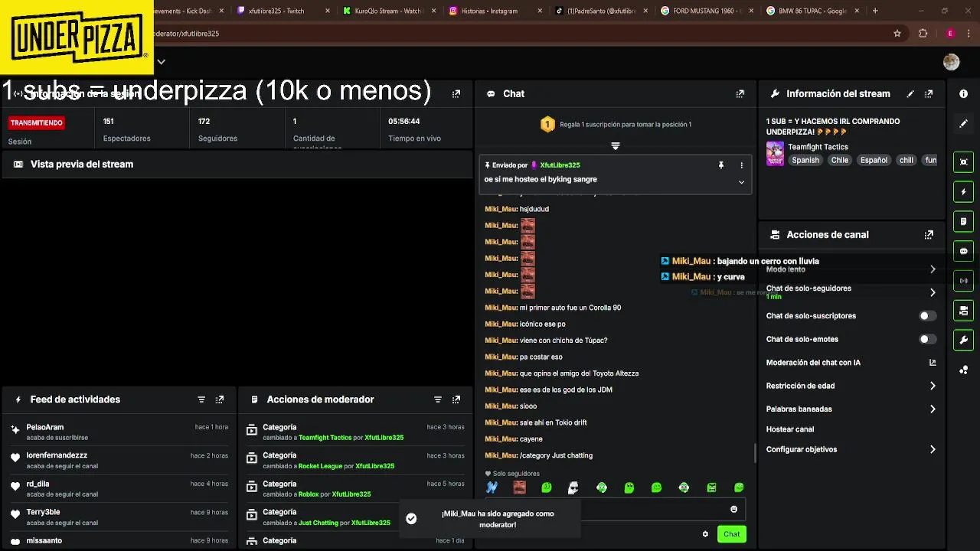Viewport: 980px width, 551px height.
Task: Click PelaoAram in activity feed
Action: (45, 427)
